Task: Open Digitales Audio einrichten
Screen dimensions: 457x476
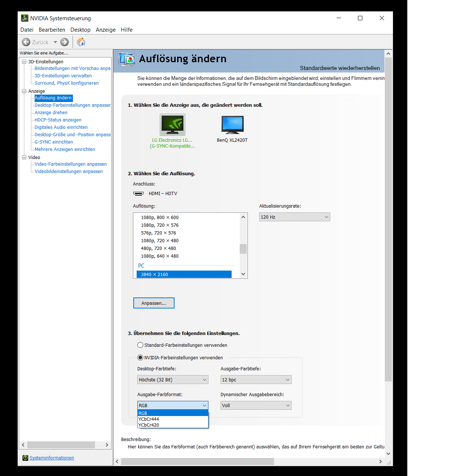Action: tap(61, 127)
